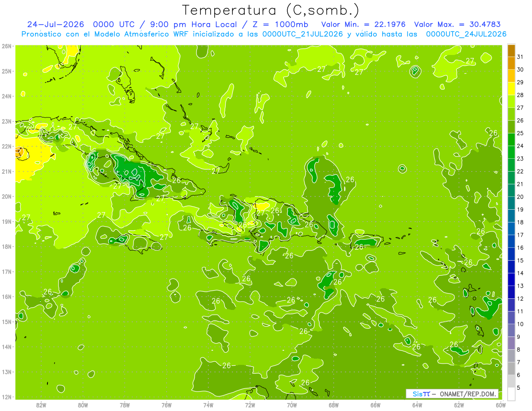Click the "30" label on the color scale
Screen dimensions: 532x411
(520, 70)
